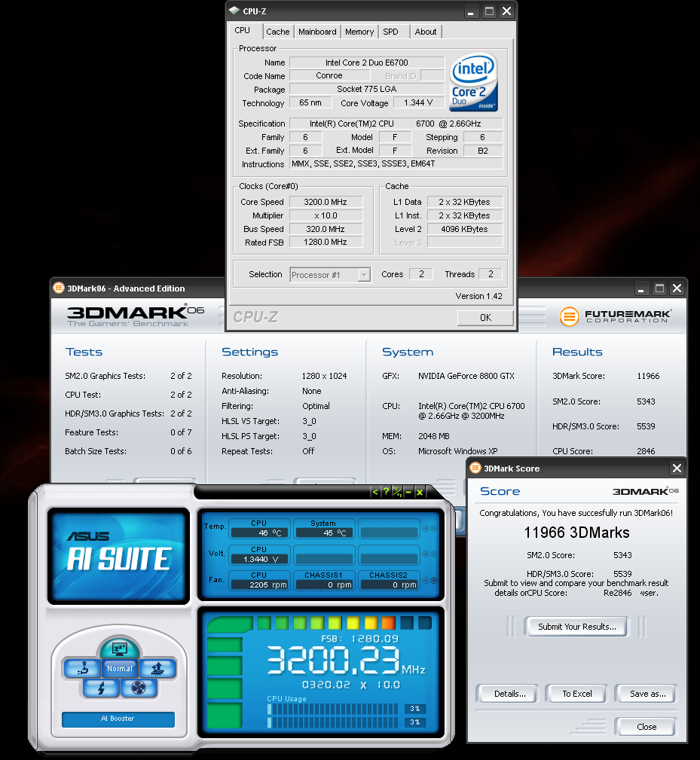Open the Mainboard tab in CPU-Z

(x=317, y=32)
